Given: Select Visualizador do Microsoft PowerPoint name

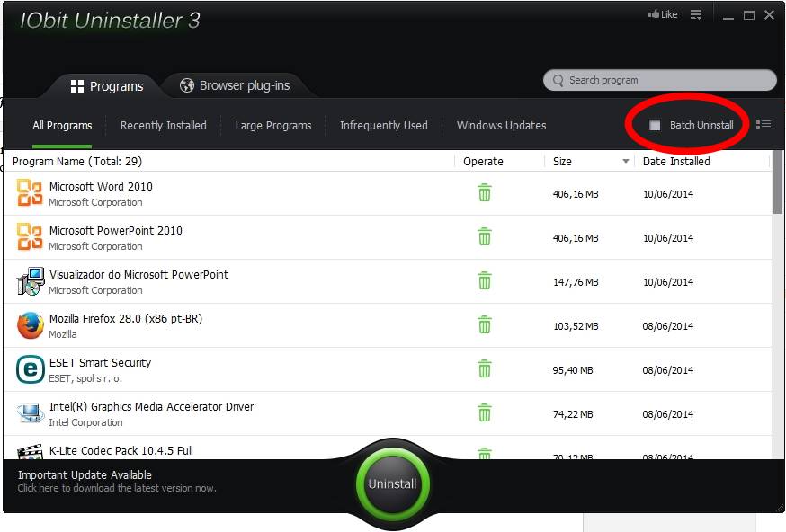Looking at the screenshot, I should click(x=138, y=274).
